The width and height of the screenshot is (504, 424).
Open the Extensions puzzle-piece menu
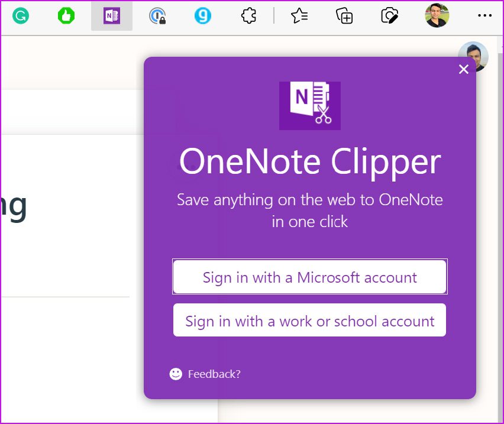tap(249, 16)
